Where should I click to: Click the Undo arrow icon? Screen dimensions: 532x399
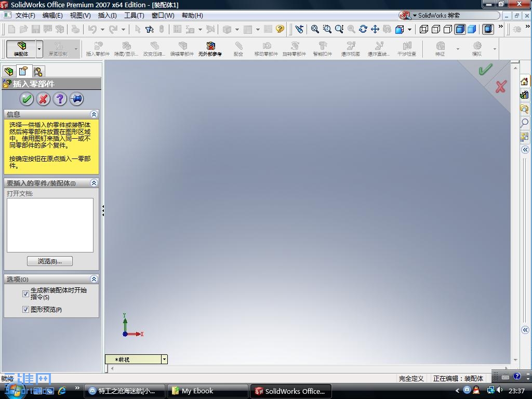(x=92, y=29)
